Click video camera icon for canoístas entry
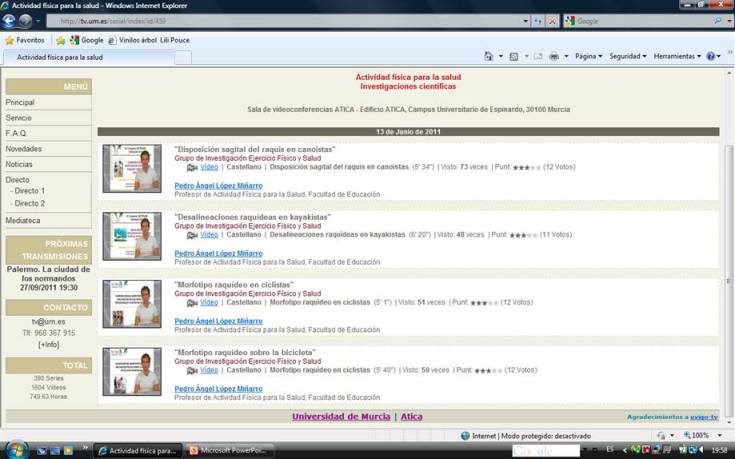The height and width of the screenshot is (459, 735). coord(192,168)
